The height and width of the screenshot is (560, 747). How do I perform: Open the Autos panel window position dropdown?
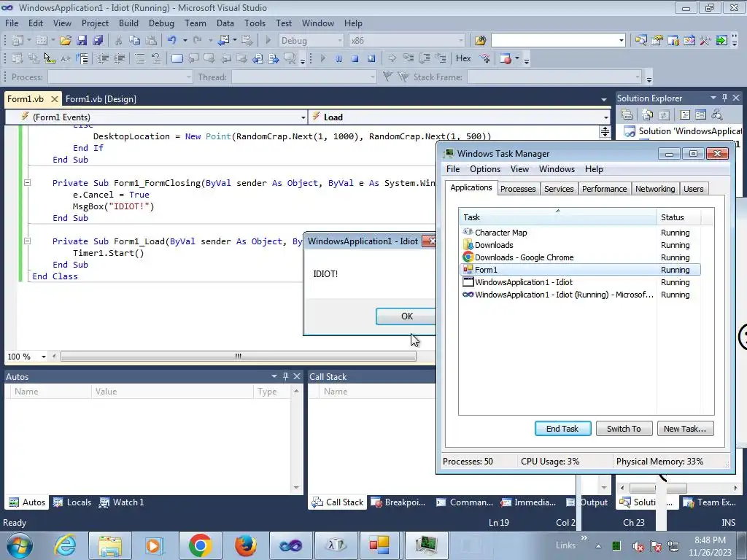(x=274, y=376)
